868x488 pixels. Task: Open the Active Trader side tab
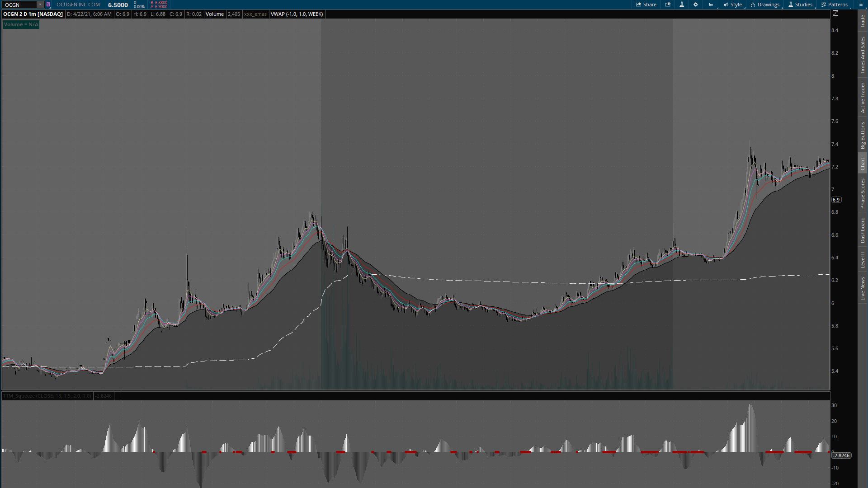point(863,98)
